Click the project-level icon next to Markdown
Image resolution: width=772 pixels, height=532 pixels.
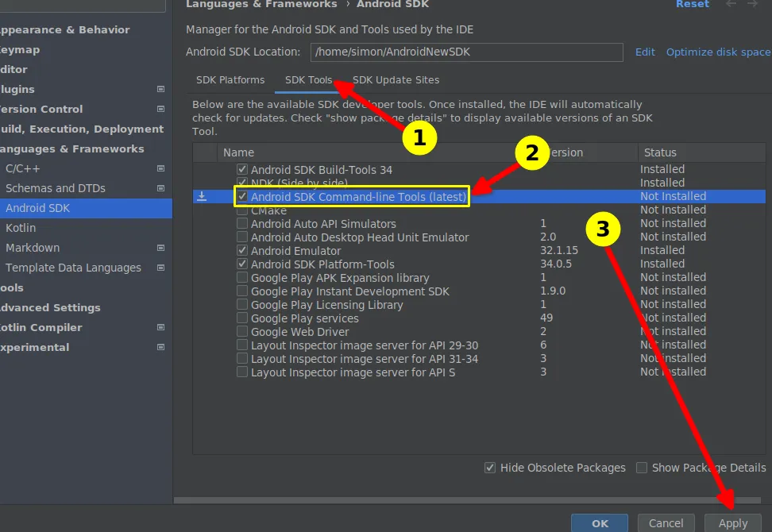click(160, 248)
